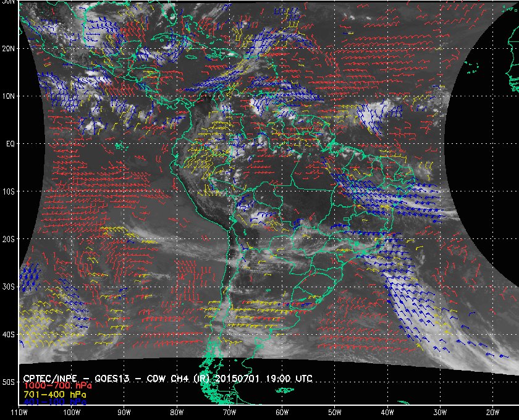Click the 110W longitude label
This screenshot has height=420, width=519.
[19, 413]
